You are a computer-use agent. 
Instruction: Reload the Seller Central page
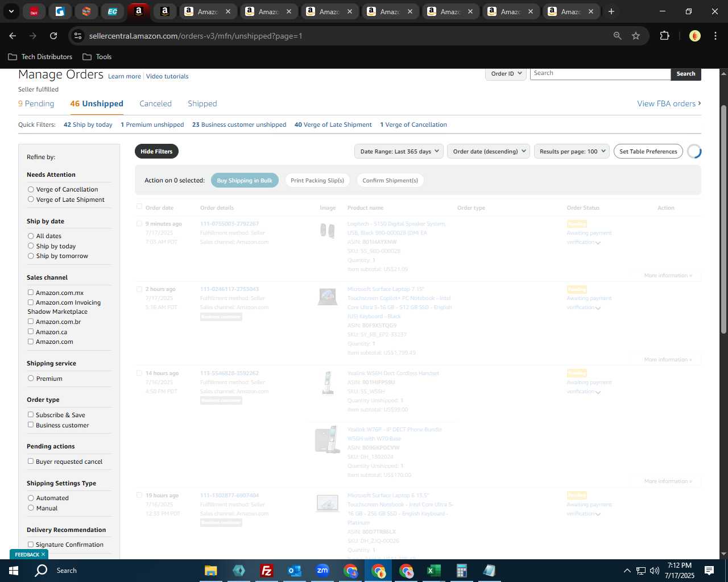pyautogui.click(x=53, y=36)
